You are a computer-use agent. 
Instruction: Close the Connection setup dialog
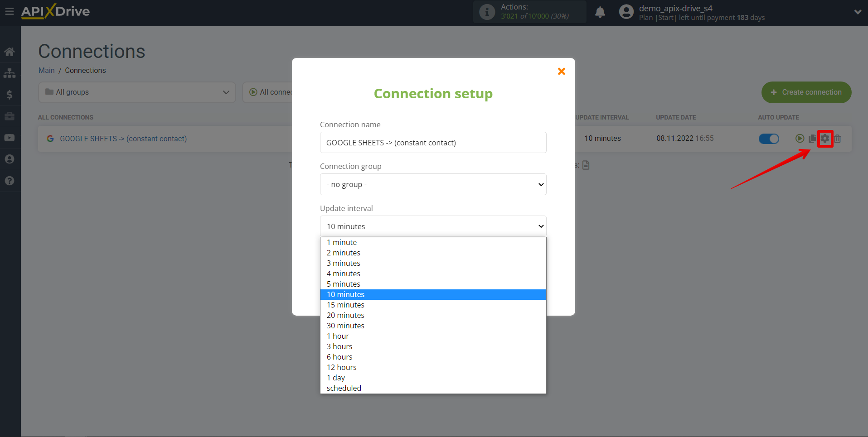click(x=562, y=71)
